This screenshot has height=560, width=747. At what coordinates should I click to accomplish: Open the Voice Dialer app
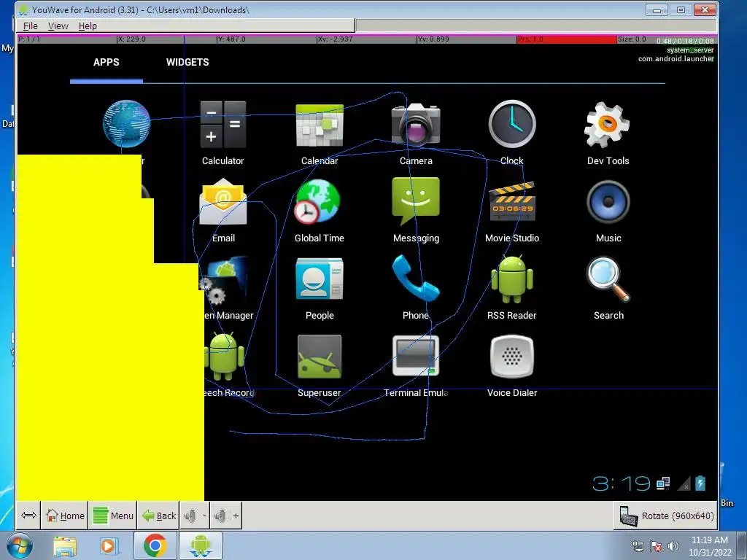[x=512, y=357]
